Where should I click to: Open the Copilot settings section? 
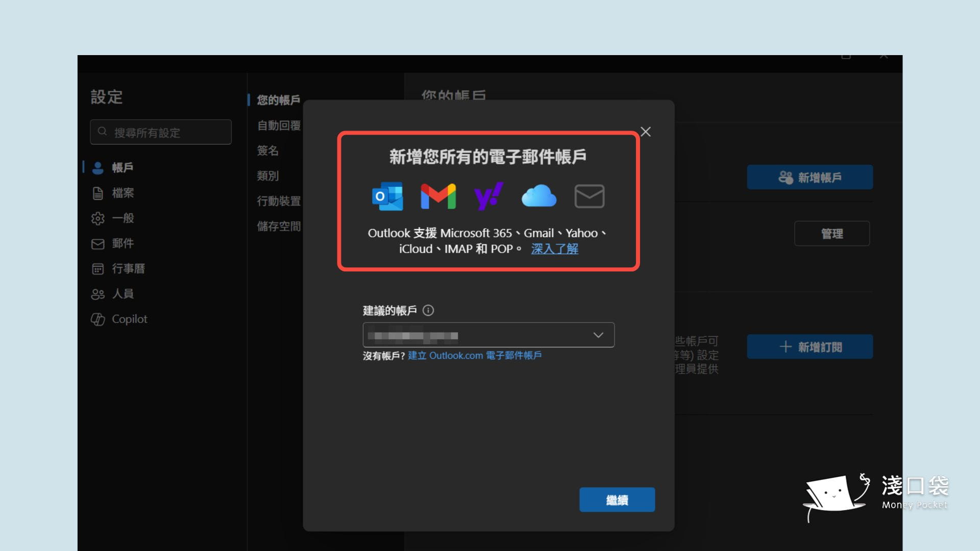(x=129, y=319)
